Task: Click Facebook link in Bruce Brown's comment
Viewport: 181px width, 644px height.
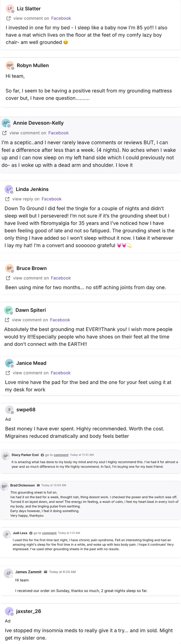Action: (x=61, y=278)
